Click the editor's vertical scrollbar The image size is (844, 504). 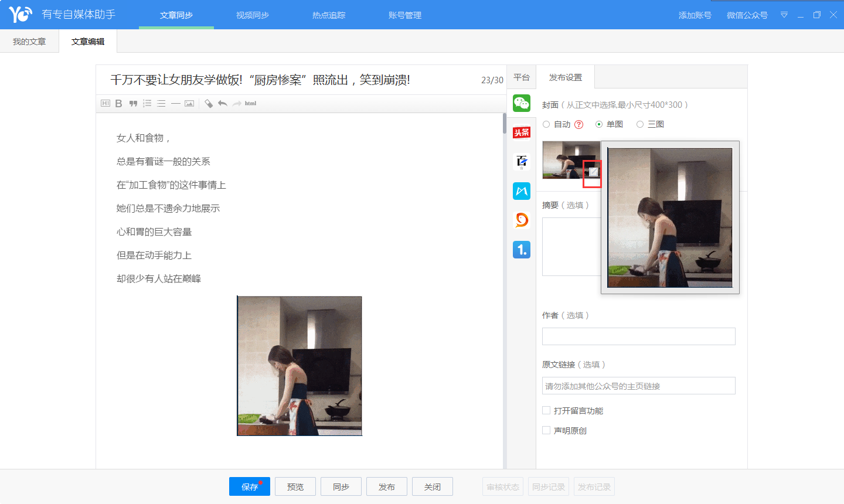(x=504, y=124)
